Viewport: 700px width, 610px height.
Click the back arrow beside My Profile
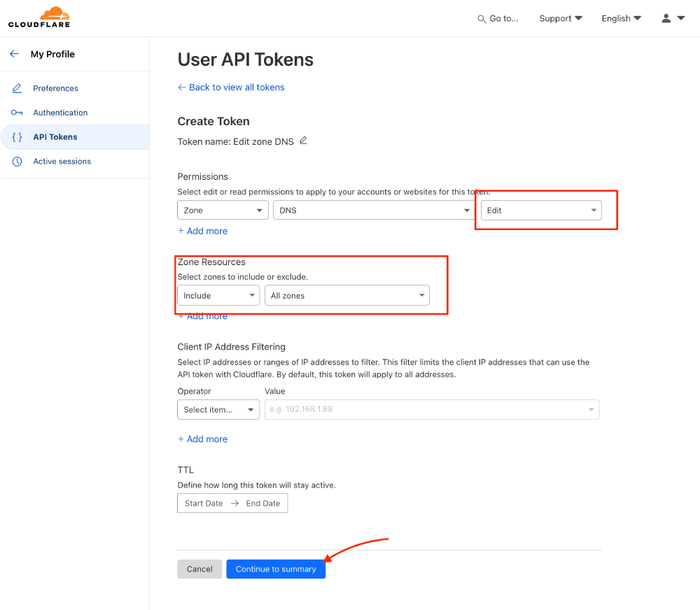14,54
